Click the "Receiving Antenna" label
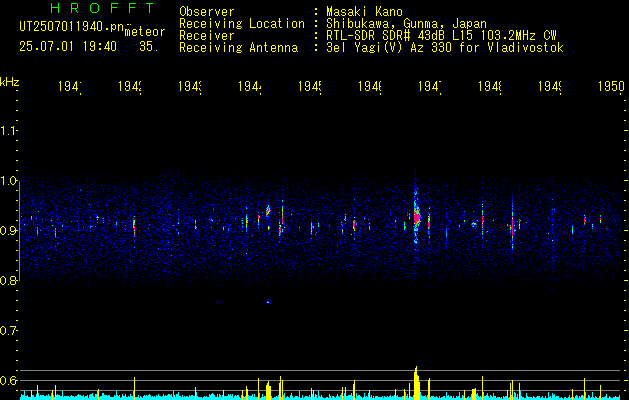The image size is (629, 400). tap(238, 48)
